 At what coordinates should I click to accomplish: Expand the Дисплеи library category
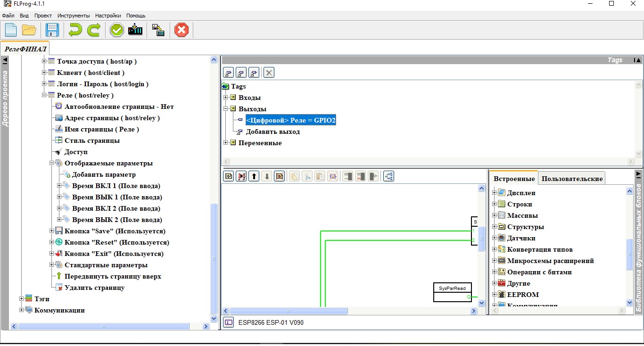click(495, 193)
